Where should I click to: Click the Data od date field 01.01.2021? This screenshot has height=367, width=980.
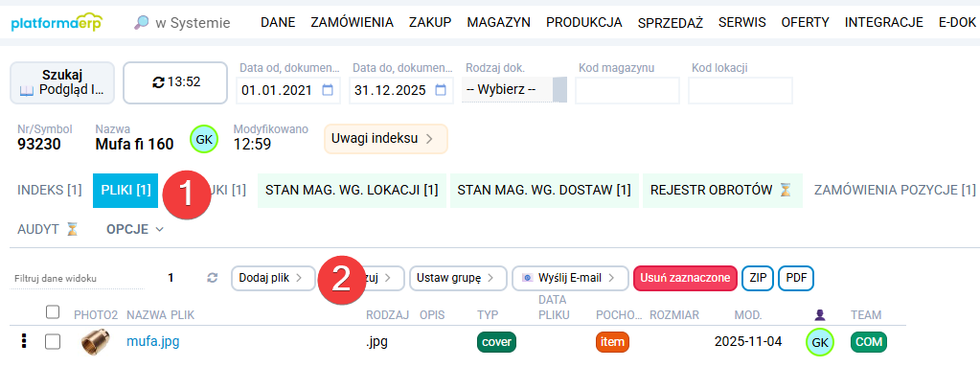click(x=289, y=90)
